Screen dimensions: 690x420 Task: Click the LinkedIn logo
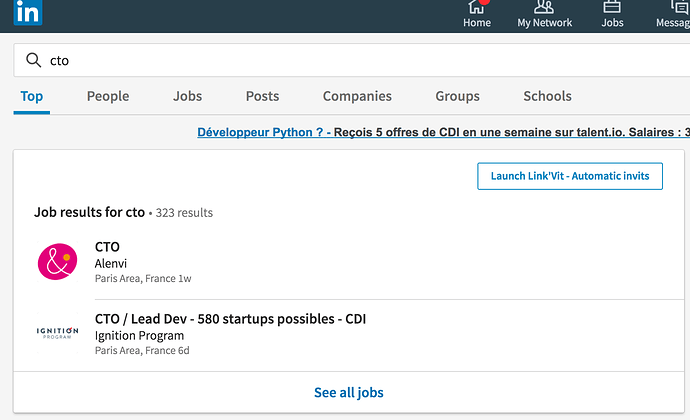28,13
